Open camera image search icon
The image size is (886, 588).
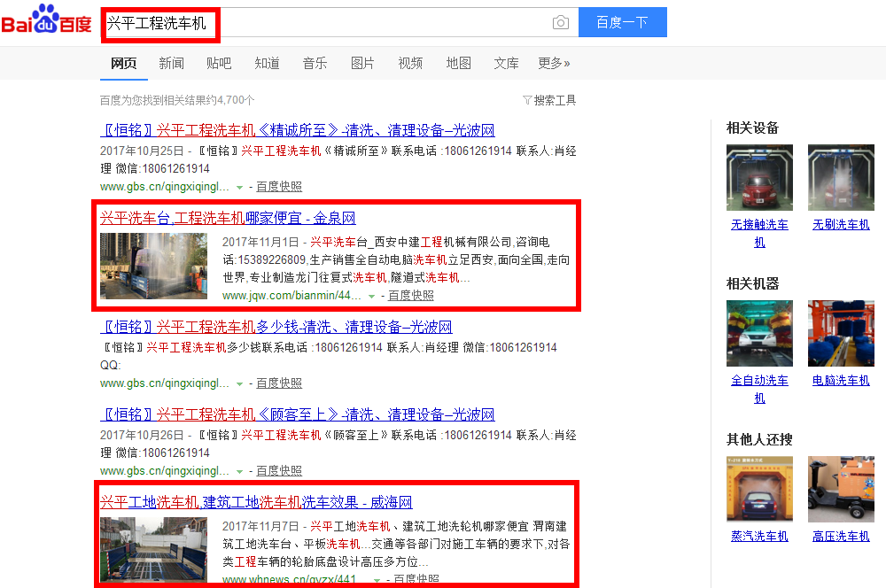(x=561, y=23)
